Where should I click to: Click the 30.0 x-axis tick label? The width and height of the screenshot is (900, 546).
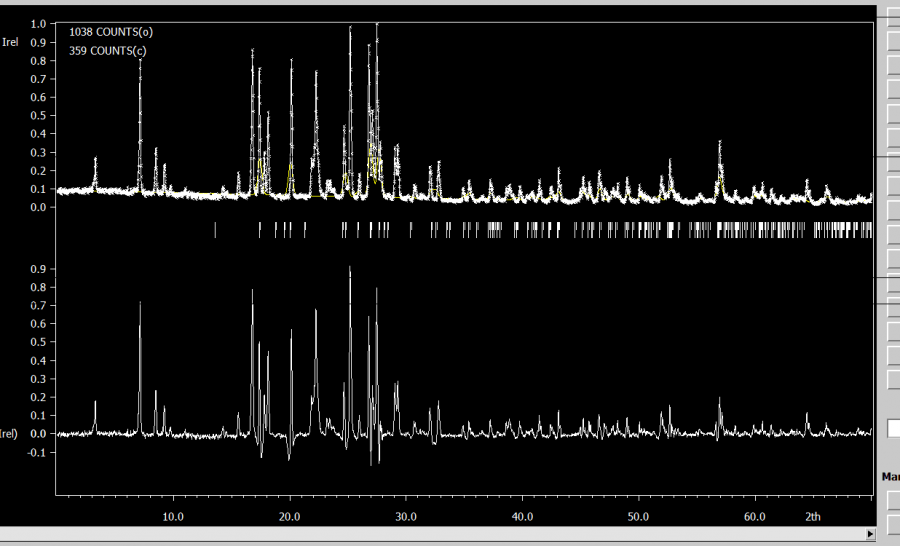pyautogui.click(x=406, y=517)
